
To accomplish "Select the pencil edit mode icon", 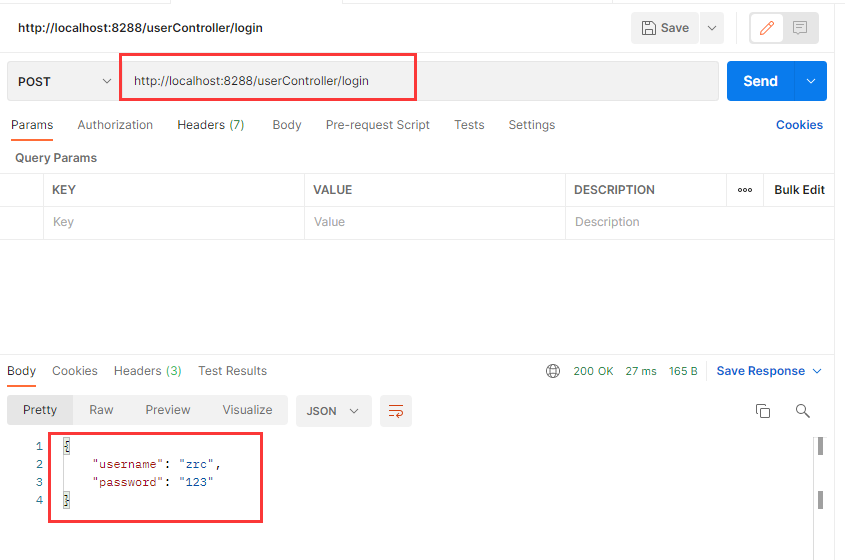I will (x=767, y=27).
